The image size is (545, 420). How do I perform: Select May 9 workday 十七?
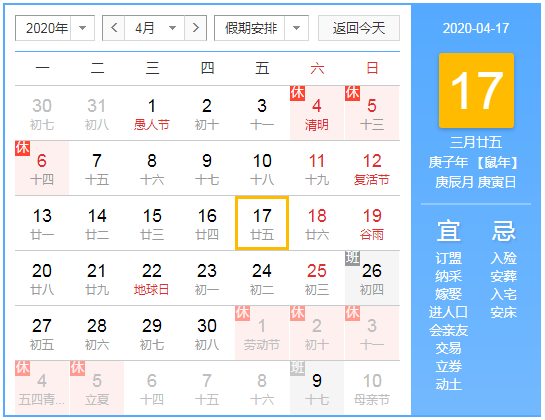pyautogui.click(x=317, y=388)
